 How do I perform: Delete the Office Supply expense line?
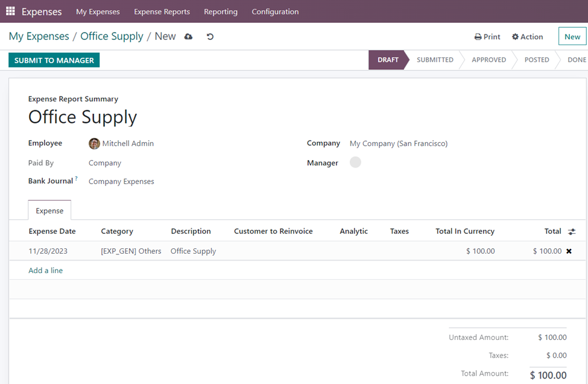pos(569,251)
